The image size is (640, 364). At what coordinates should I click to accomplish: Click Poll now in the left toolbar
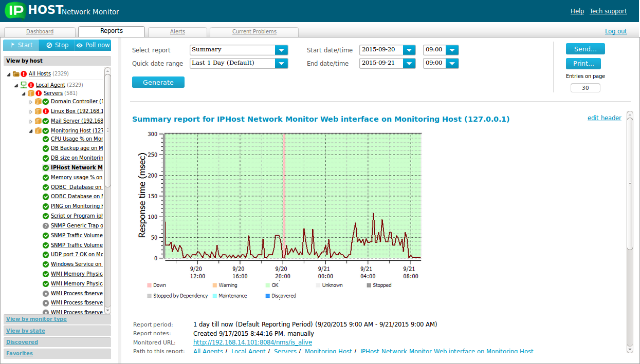click(93, 45)
